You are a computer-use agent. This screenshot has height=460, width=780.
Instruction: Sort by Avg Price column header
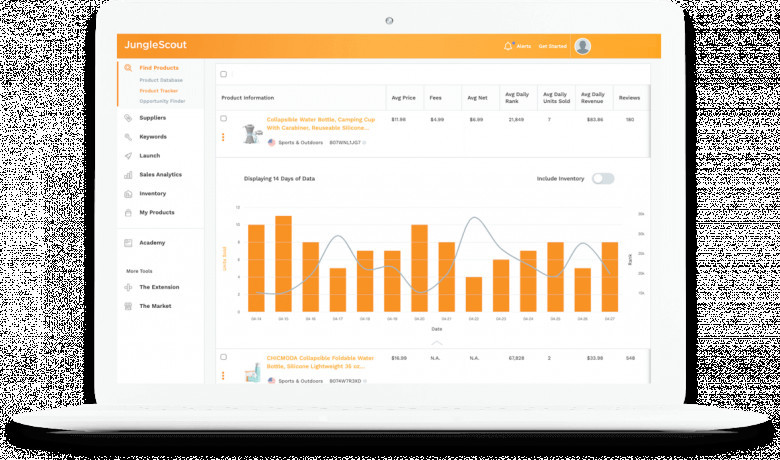click(403, 98)
